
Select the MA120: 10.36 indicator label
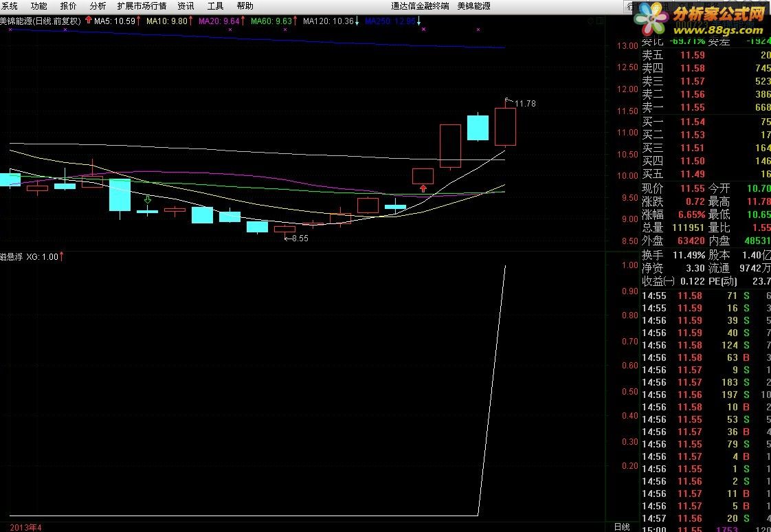pos(331,21)
